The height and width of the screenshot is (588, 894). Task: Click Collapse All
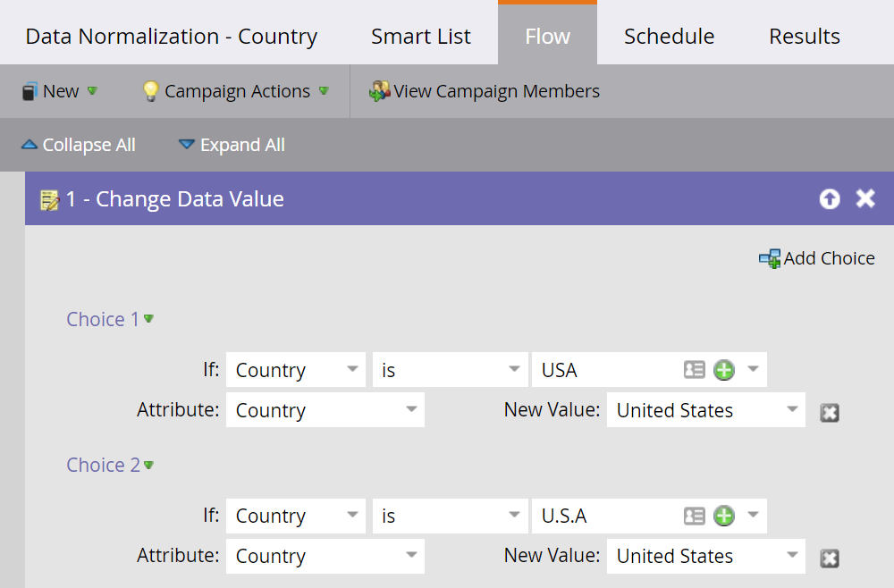[78, 145]
